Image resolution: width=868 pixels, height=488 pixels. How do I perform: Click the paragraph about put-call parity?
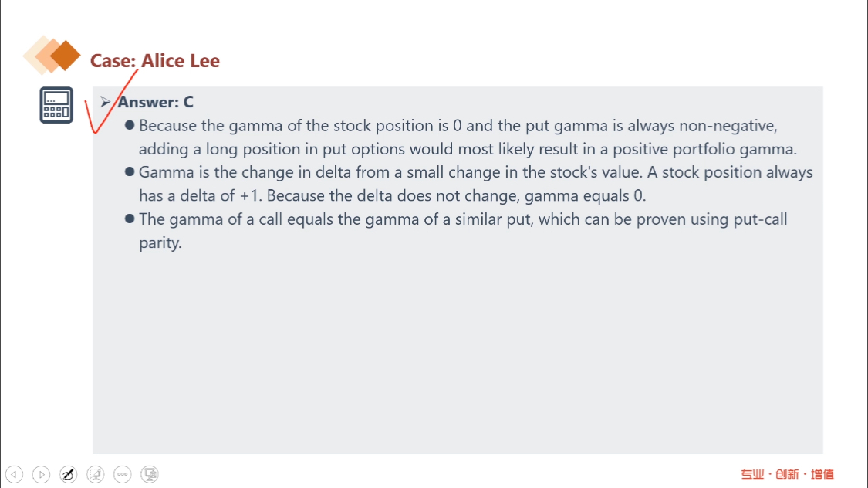(x=463, y=230)
